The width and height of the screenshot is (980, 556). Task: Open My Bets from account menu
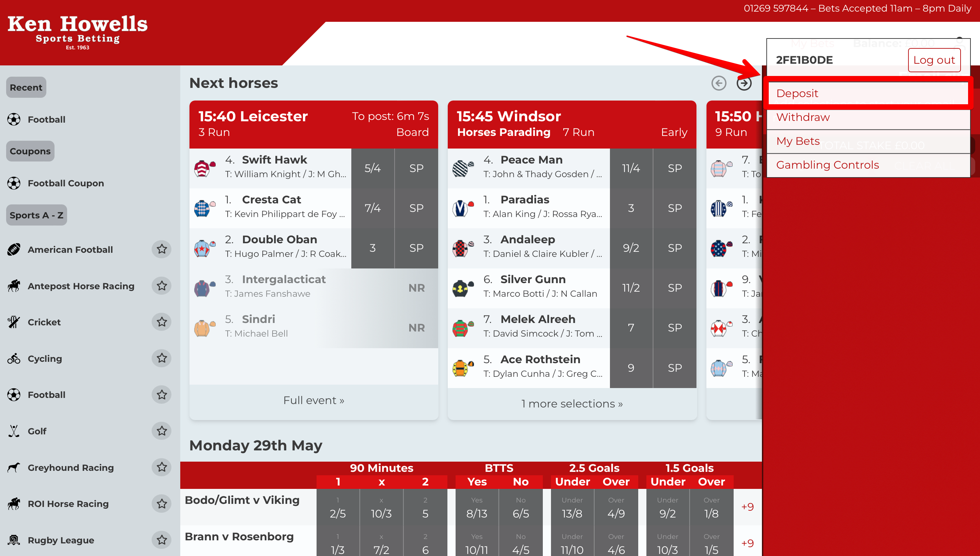coord(797,141)
